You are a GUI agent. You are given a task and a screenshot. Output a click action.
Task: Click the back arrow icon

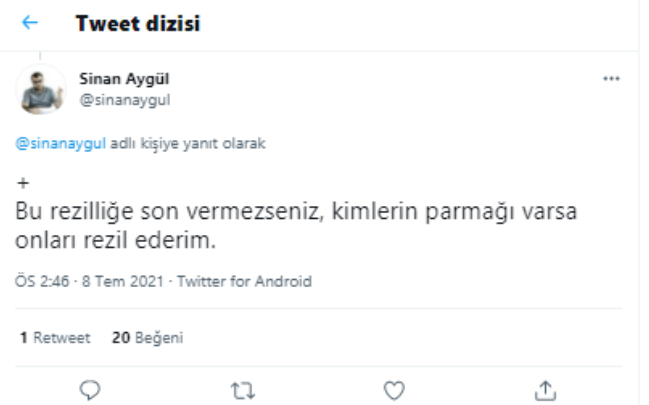[30, 23]
